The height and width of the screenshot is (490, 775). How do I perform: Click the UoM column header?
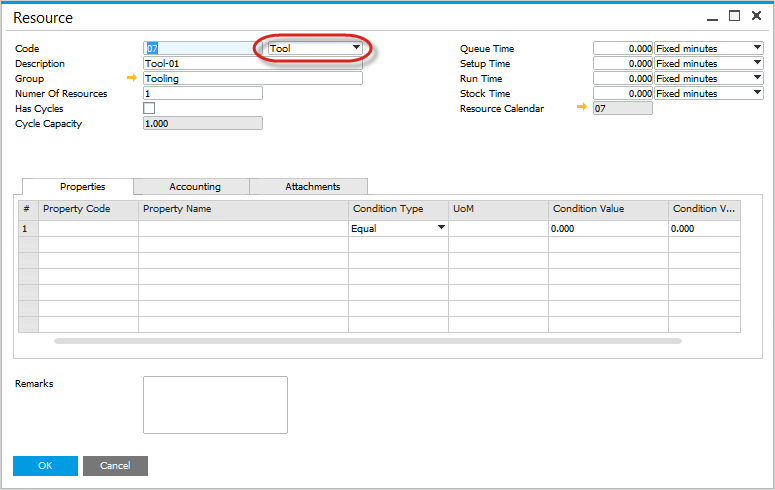click(498, 209)
